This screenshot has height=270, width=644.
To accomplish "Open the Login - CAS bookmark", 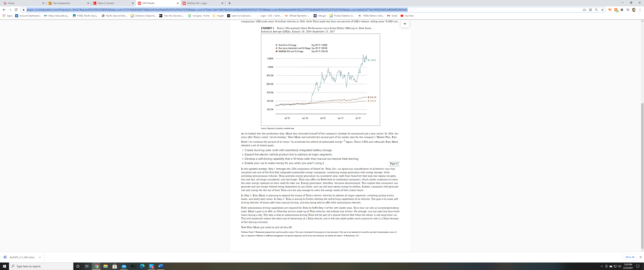I will (269, 16).
